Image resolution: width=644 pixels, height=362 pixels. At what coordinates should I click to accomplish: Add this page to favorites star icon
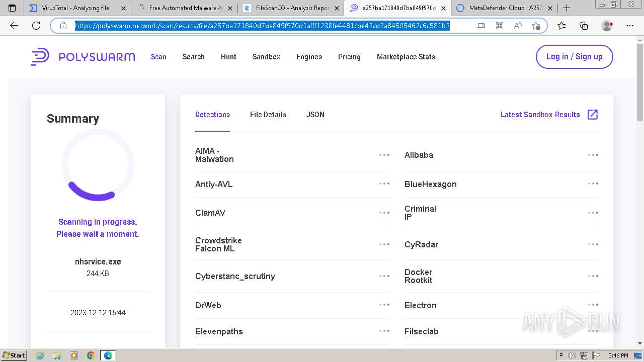[536, 26]
